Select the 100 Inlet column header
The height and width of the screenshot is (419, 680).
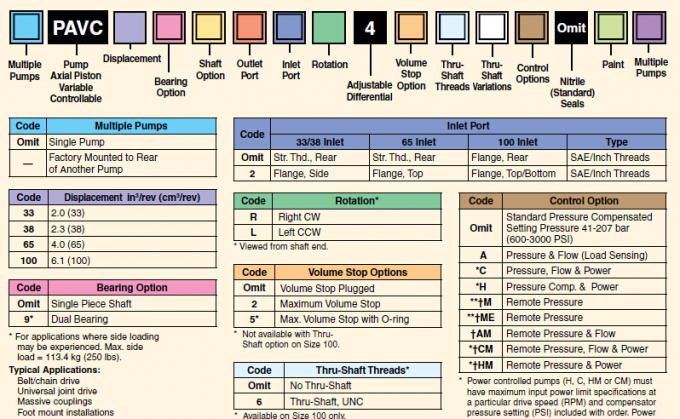pyautogui.click(x=517, y=142)
